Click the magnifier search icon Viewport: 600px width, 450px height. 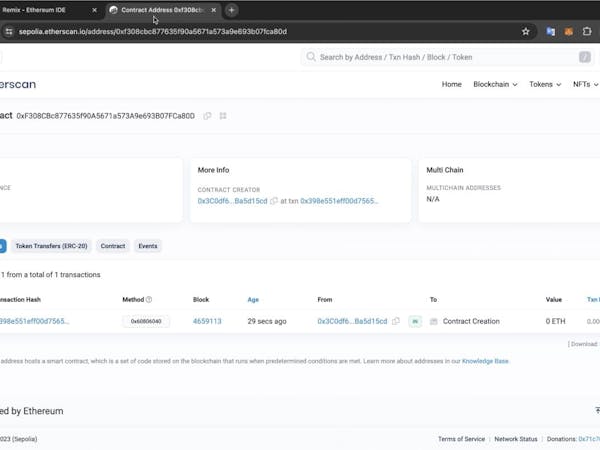coord(311,57)
